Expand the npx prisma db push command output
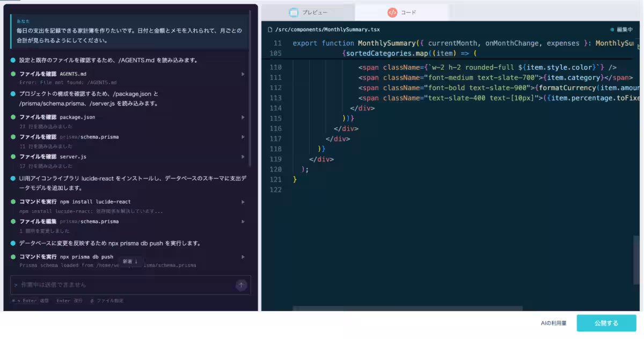Image resolution: width=644 pixels, height=339 pixels. pyautogui.click(x=243, y=257)
